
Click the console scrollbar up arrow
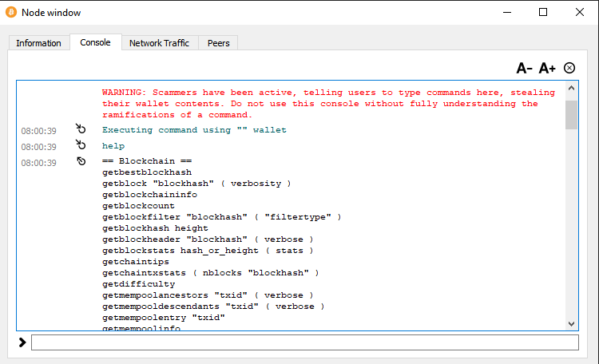[571, 89]
